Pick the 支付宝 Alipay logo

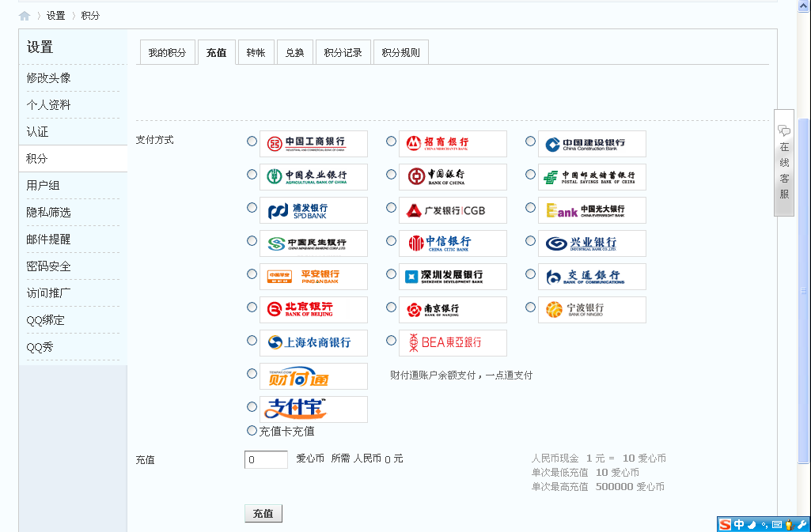(313, 409)
